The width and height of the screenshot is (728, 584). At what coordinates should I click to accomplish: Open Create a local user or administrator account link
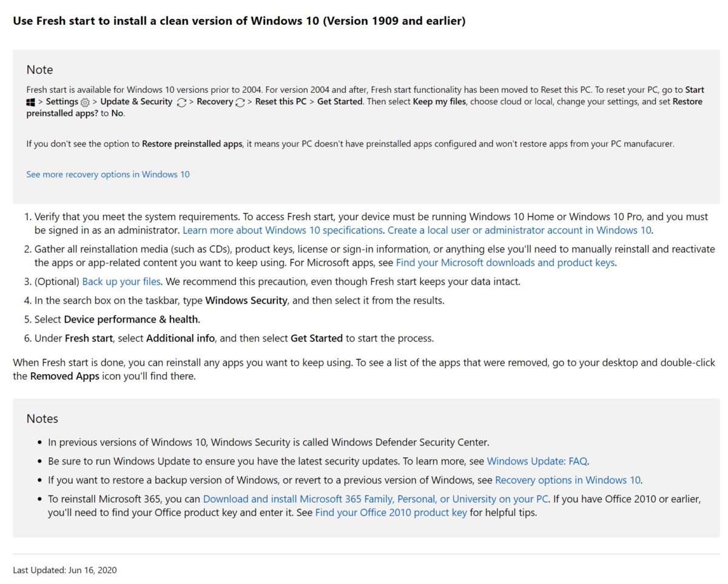[520, 230]
